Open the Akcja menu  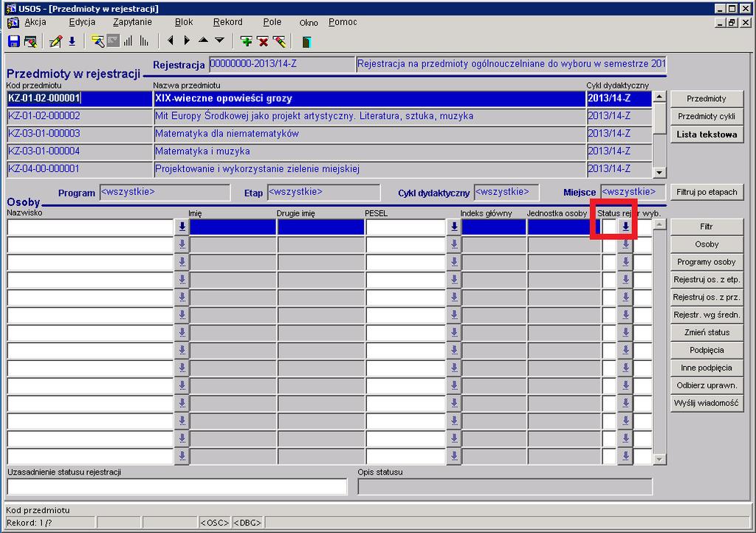click(x=35, y=22)
